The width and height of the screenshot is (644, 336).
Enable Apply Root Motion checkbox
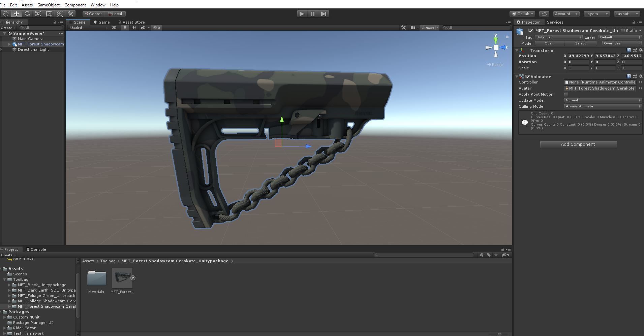click(x=566, y=94)
